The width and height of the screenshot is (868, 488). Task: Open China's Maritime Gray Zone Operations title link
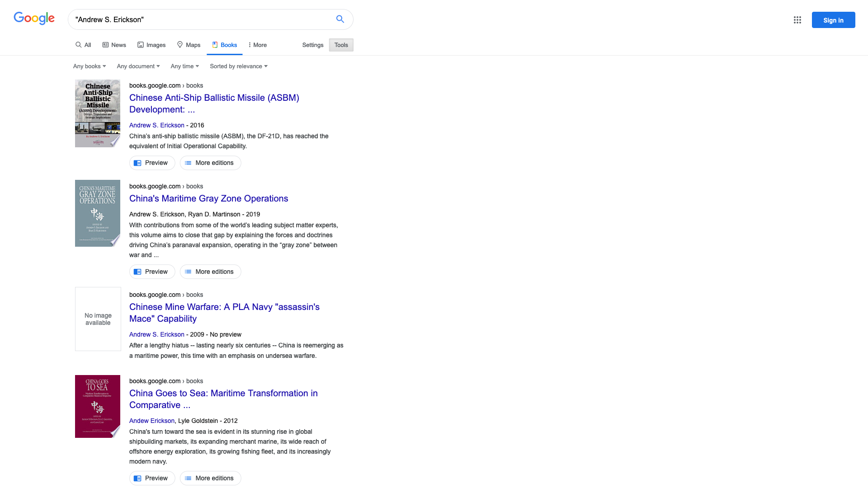[208, 198]
